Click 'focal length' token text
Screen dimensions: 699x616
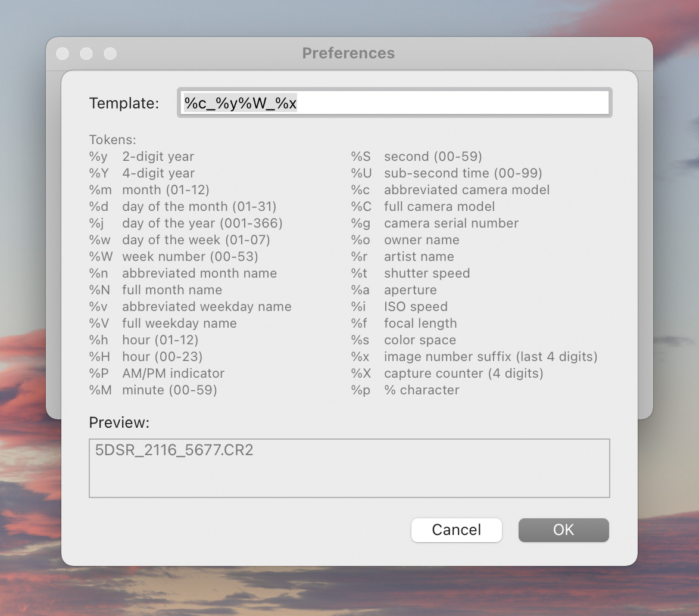pos(420,323)
